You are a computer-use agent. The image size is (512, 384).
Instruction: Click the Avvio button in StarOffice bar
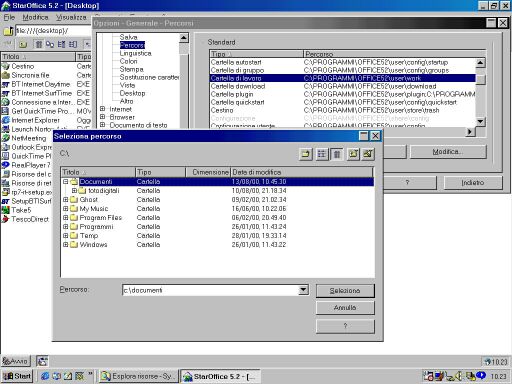[15, 361]
